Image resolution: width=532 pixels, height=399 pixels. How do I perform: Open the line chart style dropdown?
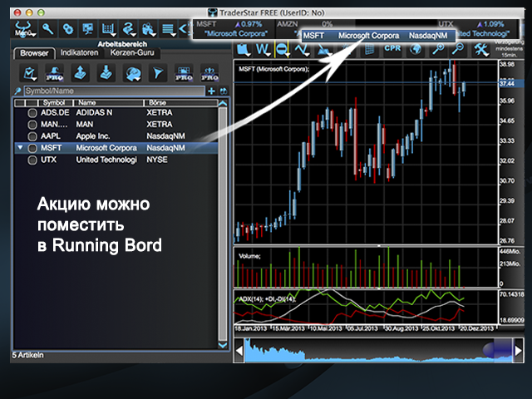[302, 50]
